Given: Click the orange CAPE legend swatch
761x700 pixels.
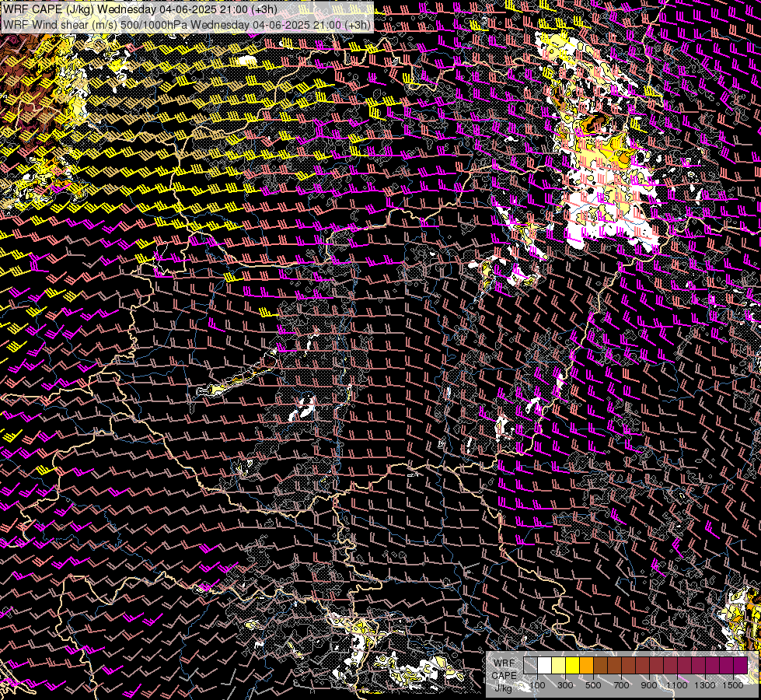Looking at the screenshot, I should pyautogui.click(x=586, y=665).
